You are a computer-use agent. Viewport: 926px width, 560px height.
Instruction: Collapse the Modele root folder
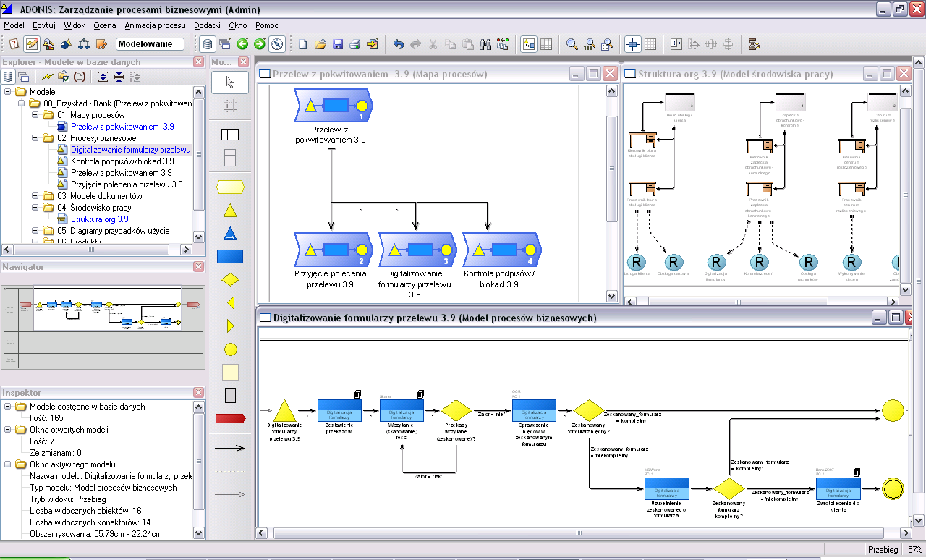click(x=8, y=92)
